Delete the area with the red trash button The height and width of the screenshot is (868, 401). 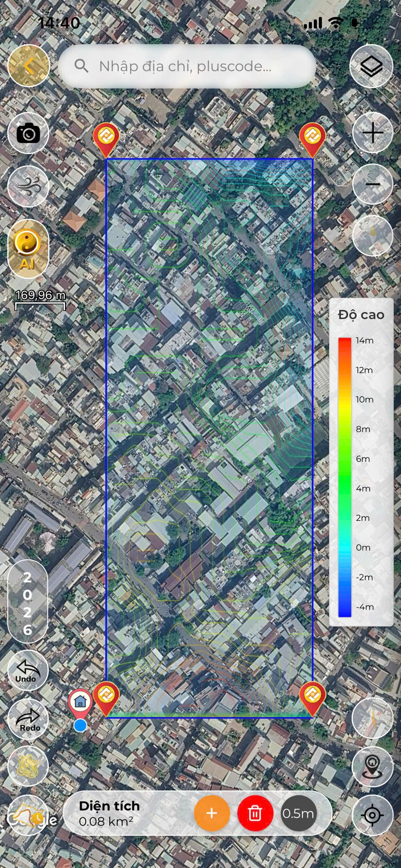click(255, 813)
